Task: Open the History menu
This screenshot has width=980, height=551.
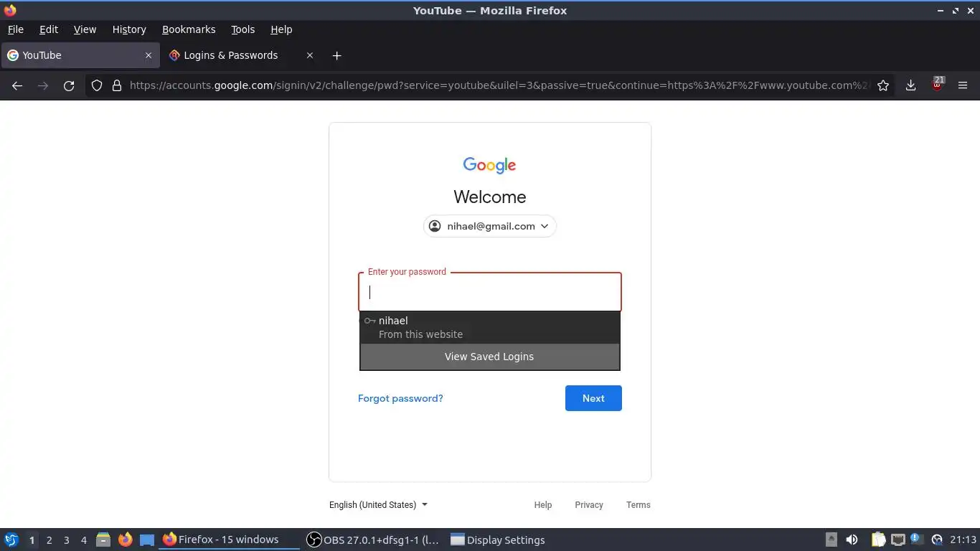Action: click(x=129, y=29)
